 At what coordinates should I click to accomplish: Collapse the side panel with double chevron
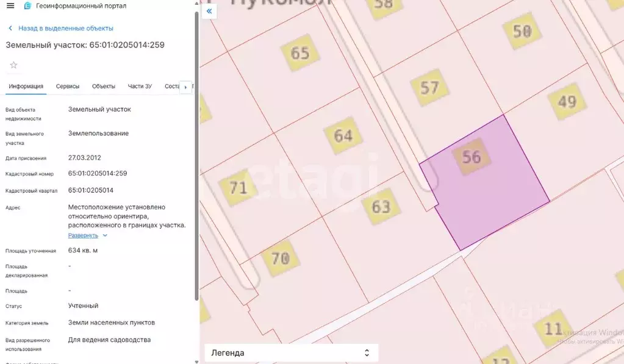point(209,11)
